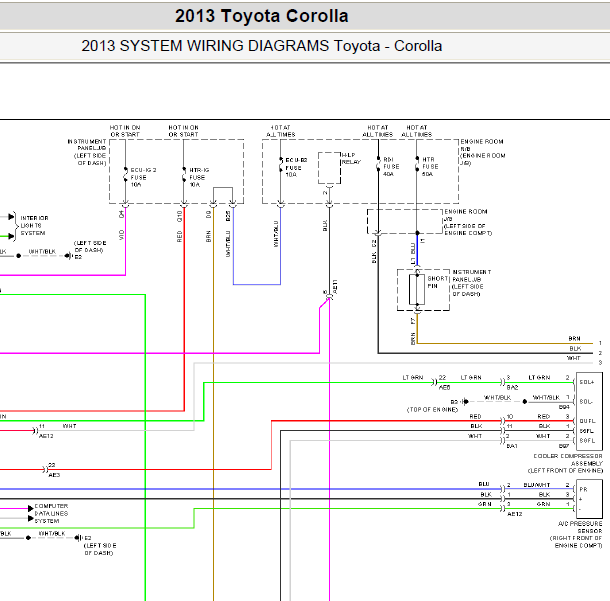The image size is (610, 601).
Task: Click the vertical WHT/BLU label under ECU-B2 fuse
Action: click(x=276, y=234)
